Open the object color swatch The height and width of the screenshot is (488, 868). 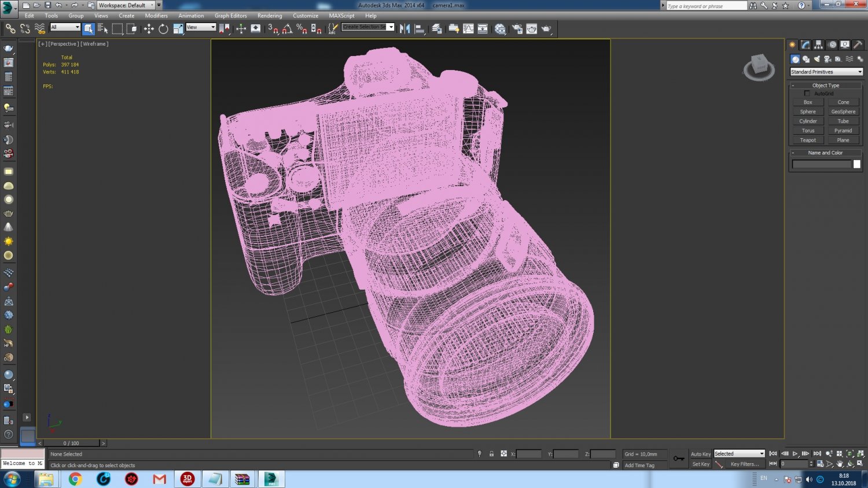tap(856, 164)
